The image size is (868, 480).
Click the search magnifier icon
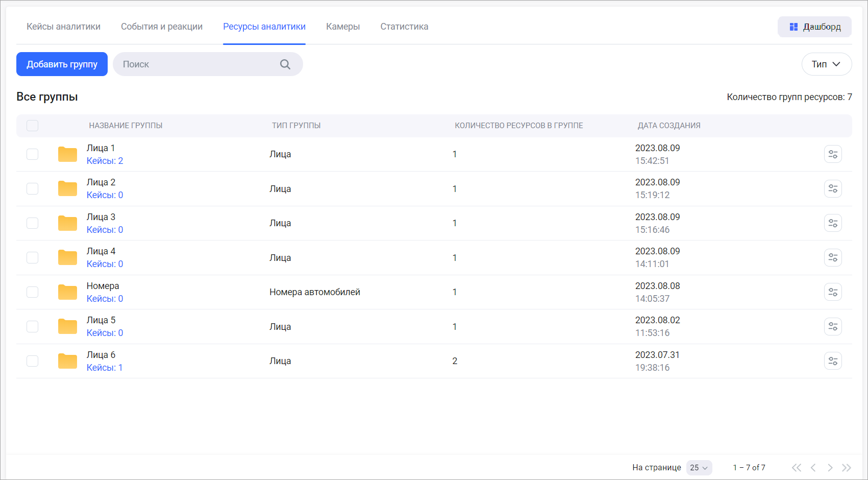coord(285,64)
